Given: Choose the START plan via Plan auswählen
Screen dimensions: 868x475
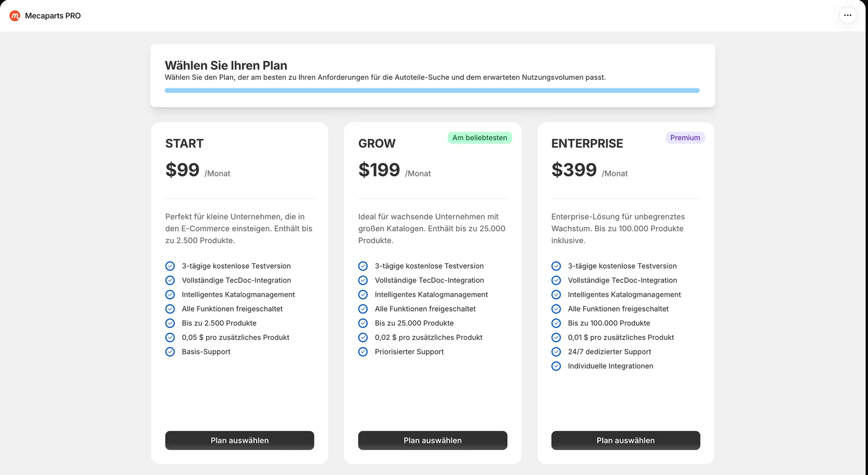Looking at the screenshot, I should (x=240, y=440).
